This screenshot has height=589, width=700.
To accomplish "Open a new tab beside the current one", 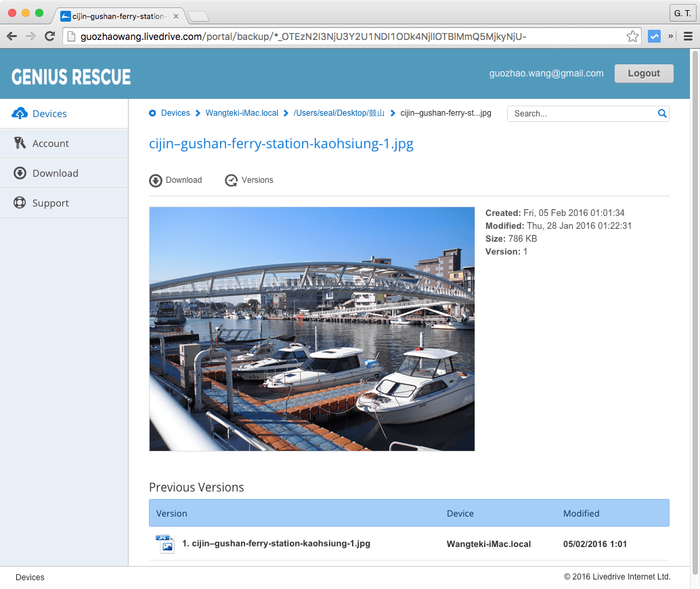I will [x=198, y=16].
